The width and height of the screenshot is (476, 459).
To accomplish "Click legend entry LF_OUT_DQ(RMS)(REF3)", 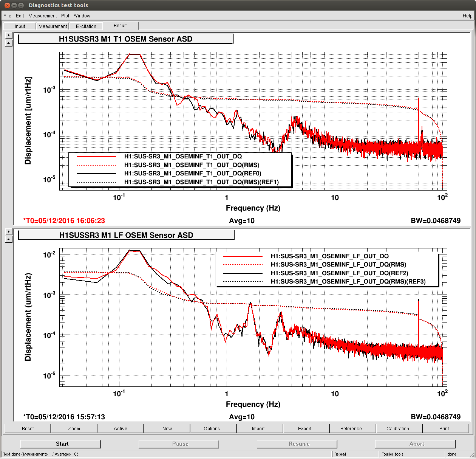I will click(x=348, y=282).
